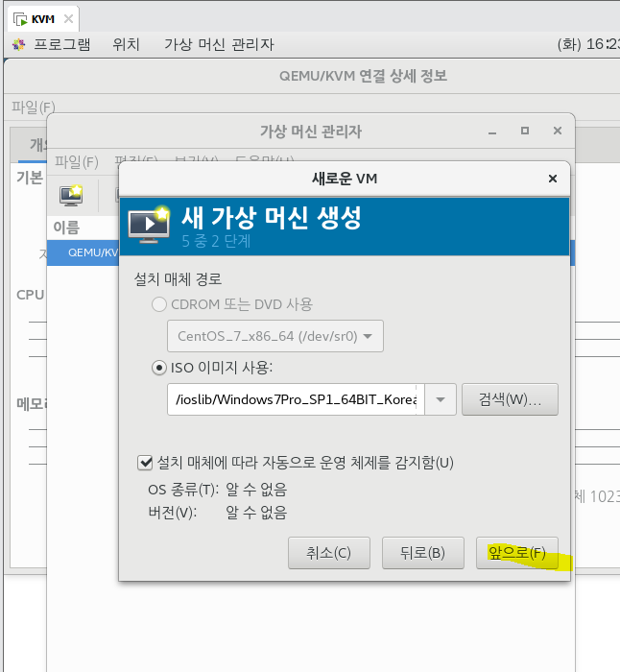Open the 가상 머신 관리자 panel menu
This screenshot has height=672, width=620.
click(219, 44)
